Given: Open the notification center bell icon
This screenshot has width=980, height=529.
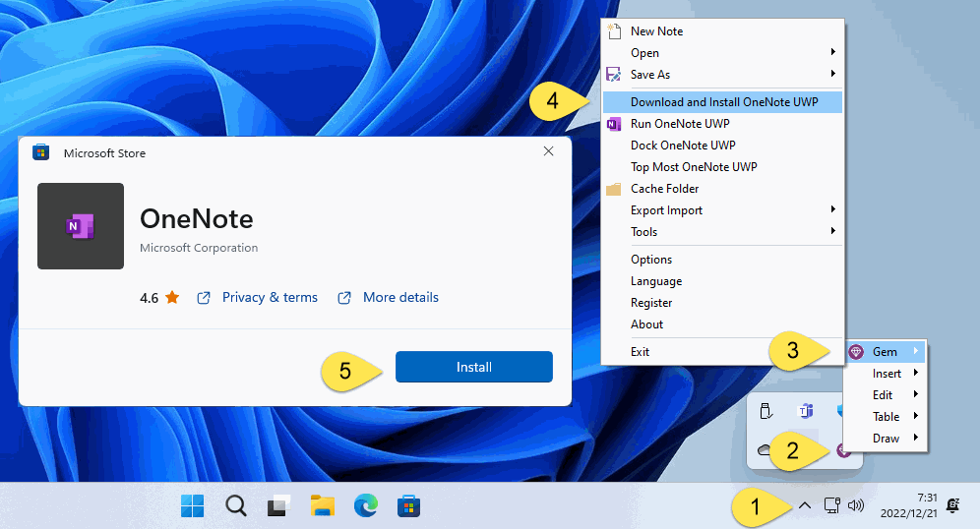Looking at the screenshot, I should pyautogui.click(x=953, y=505).
